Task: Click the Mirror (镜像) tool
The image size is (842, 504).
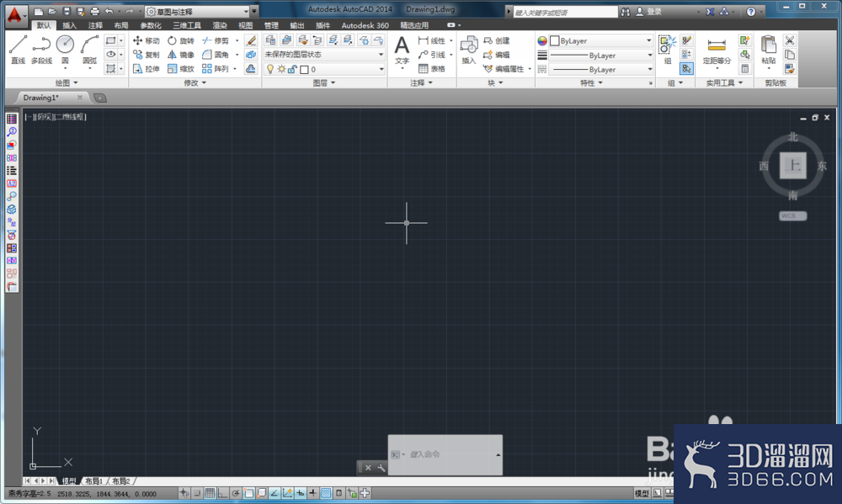Action: tap(180, 55)
